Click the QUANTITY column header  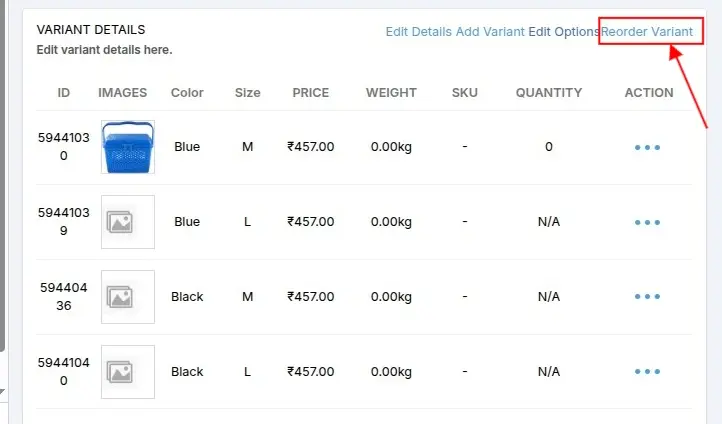tap(548, 93)
